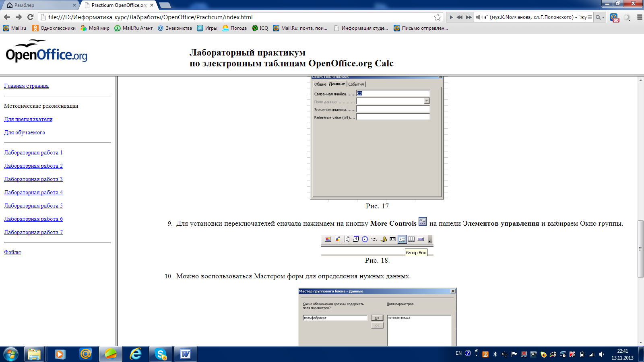Open the music player playlist icon

point(590,17)
